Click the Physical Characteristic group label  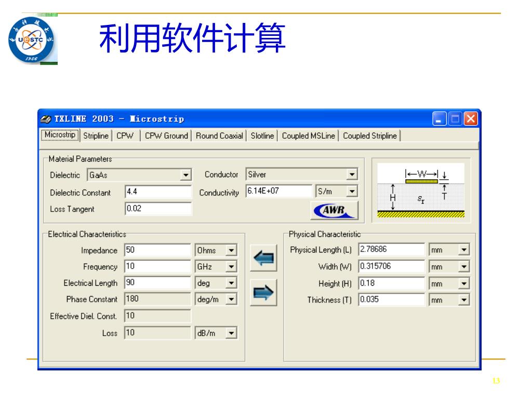pyautogui.click(x=325, y=234)
